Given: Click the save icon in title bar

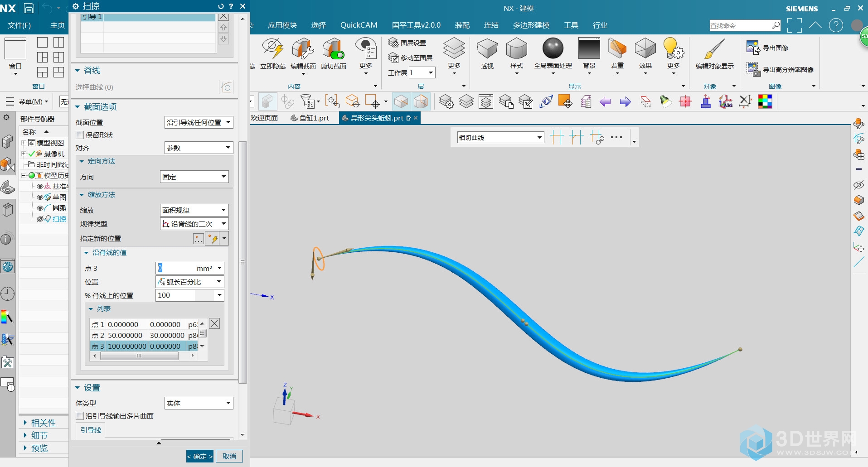Looking at the screenshot, I should 29,8.
